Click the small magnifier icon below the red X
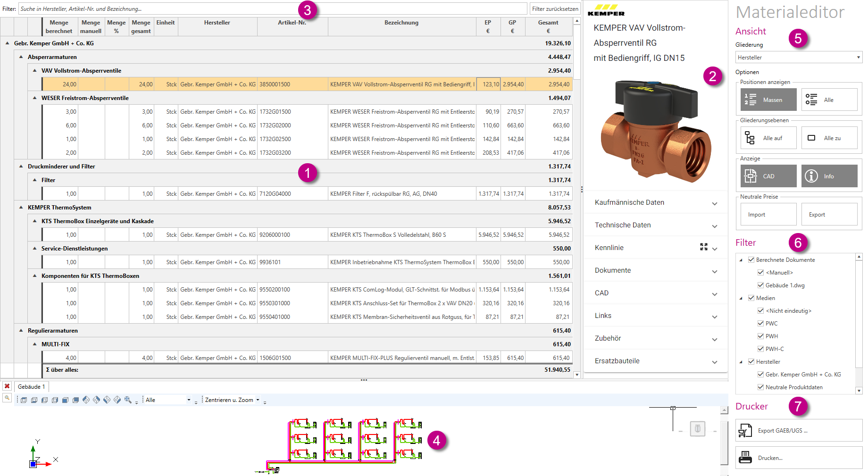This screenshot has width=868, height=476. (x=7, y=398)
